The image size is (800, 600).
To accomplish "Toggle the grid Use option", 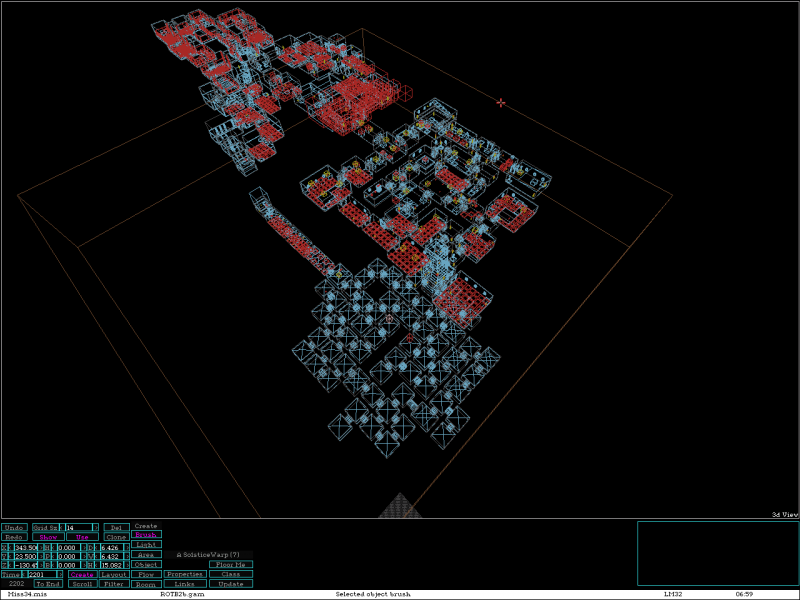I will pos(82,537).
